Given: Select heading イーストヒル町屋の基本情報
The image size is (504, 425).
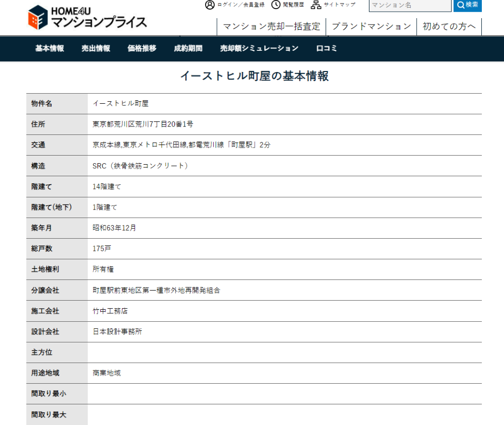Looking at the screenshot, I should pyautogui.click(x=254, y=76).
